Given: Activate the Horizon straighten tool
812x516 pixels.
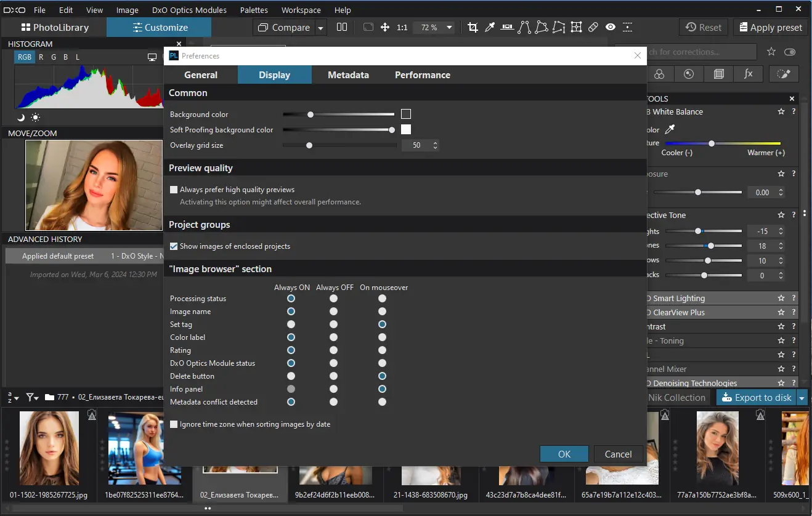Looking at the screenshot, I should coord(506,27).
